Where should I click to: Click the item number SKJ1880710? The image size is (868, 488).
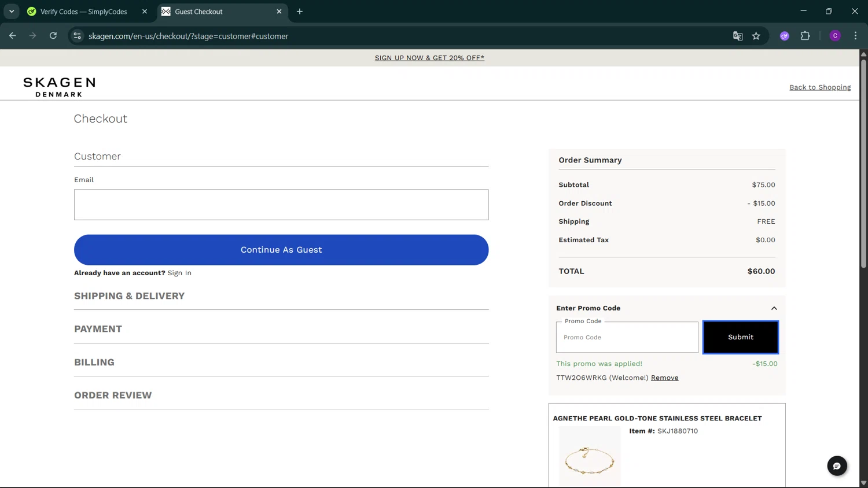(678, 431)
